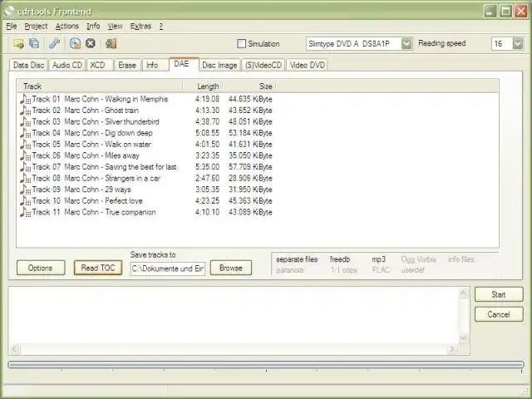The width and height of the screenshot is (532, 399).
Task: Open the View menu
Action: [115, 26]
